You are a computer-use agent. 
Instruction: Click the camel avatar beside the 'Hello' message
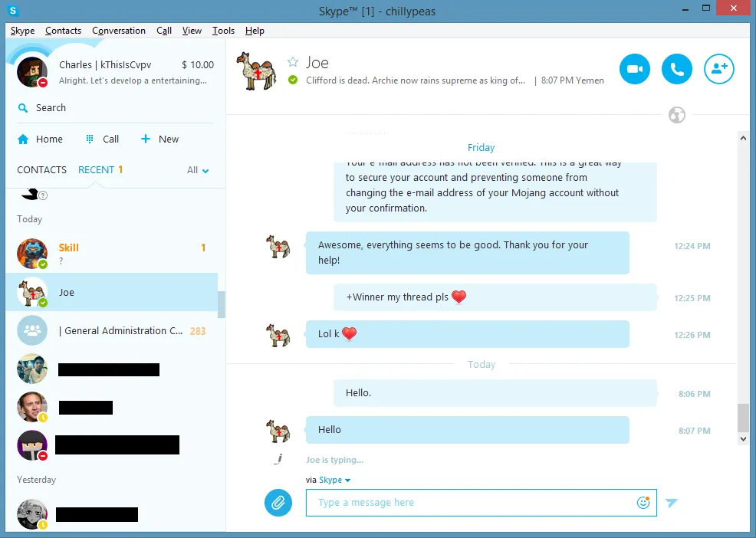(x=278, y=431)
